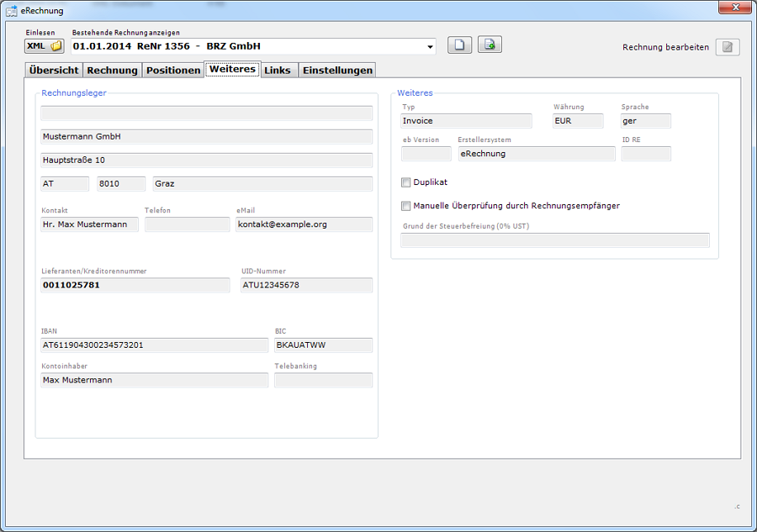The width and height of the screenshot is (757, 532).
Task: Enable Manuelle Überprüfung durch Rechnungsempfänger checkbox
Action: click(406, 206)
